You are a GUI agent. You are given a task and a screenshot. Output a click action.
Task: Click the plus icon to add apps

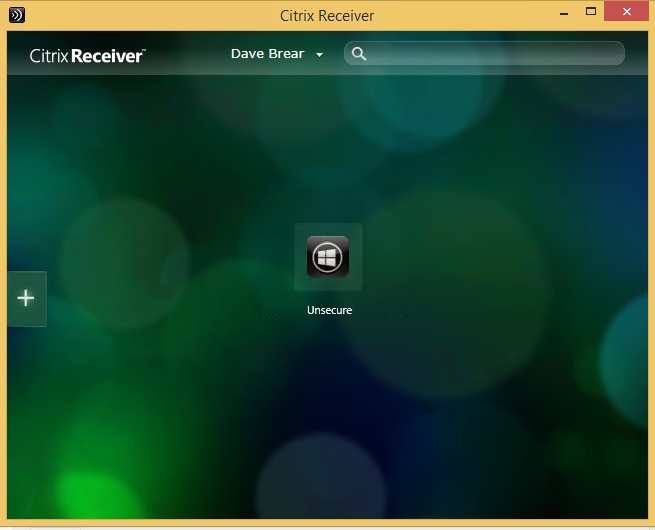(x=26, y=298)
